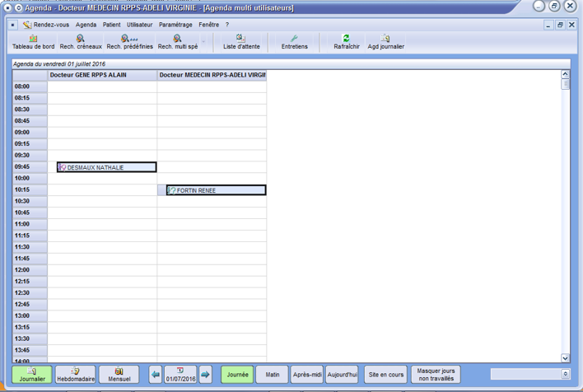Open the Tableau de bord dashboard

pos(33,42)
